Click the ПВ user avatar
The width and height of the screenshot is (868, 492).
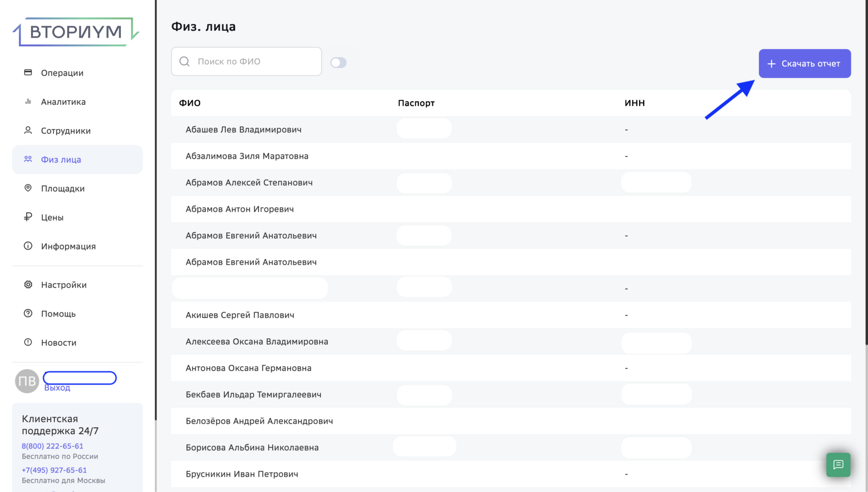coord(27,382)
